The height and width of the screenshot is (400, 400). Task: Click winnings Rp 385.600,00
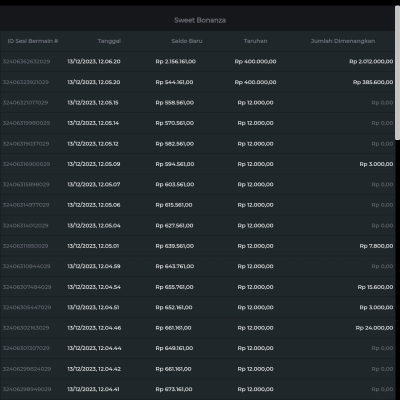(x=373, y=82)
